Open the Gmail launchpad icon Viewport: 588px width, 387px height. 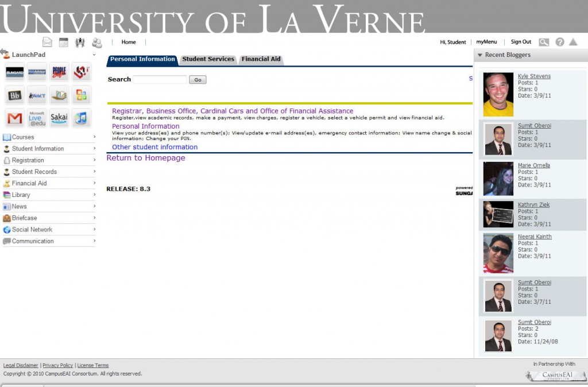point(15,118)
